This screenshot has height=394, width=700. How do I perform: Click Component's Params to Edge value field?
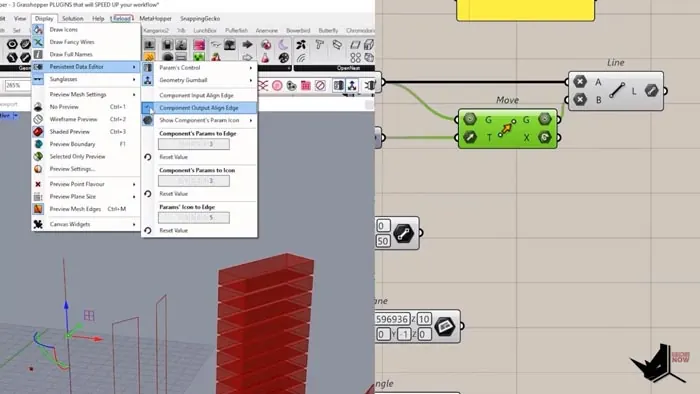coord(194,144)
